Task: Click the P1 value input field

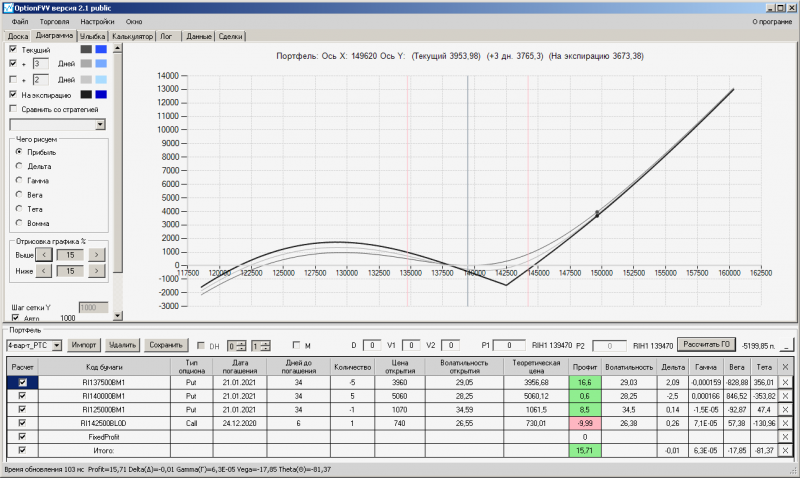Action: (x=509, y=345)
